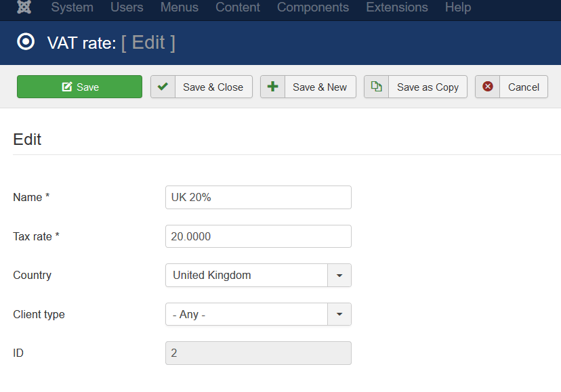
Task: Click the VAT rate target icon
Action: (x=26, y=42)
